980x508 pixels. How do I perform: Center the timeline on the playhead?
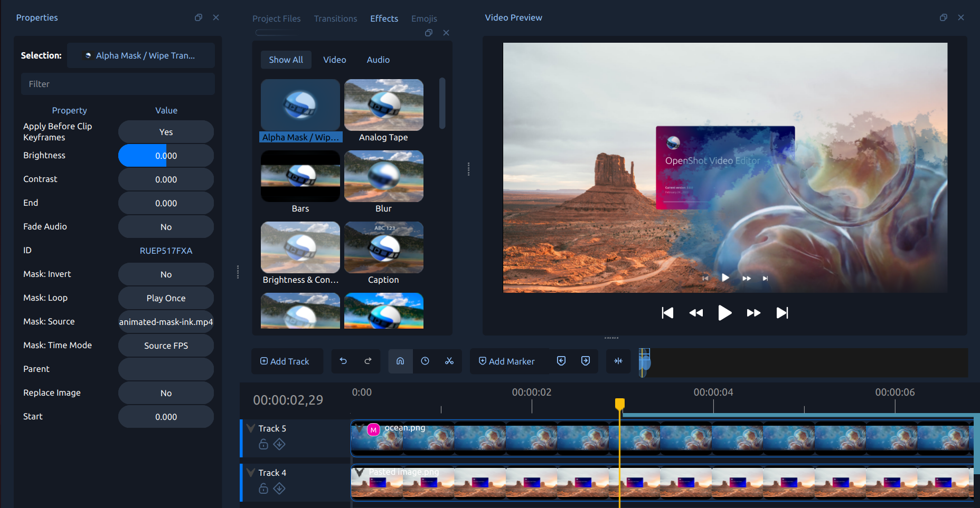(618, 361)
